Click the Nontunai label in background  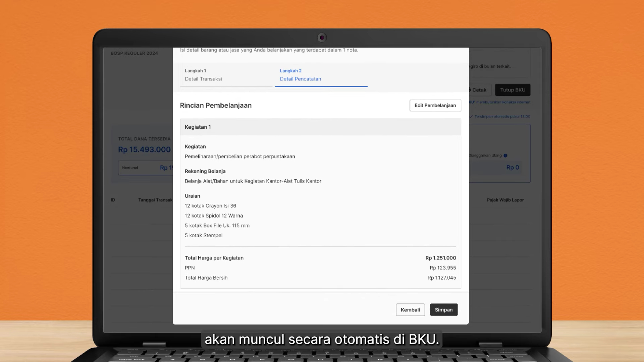pyautogui.click(x=130, y=168)
